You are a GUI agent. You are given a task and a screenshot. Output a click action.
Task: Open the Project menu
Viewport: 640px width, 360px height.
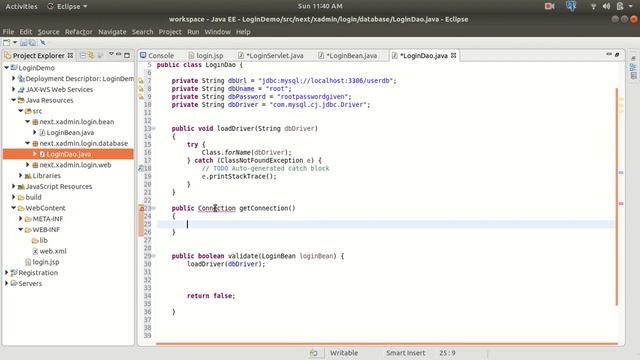click(x=170, y=31)
